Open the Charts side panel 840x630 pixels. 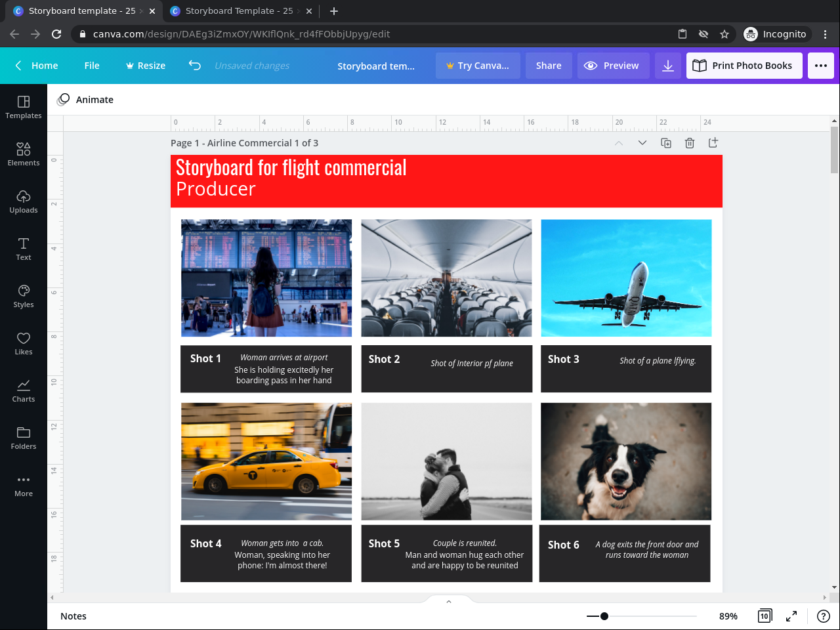(x=24, y=390)
